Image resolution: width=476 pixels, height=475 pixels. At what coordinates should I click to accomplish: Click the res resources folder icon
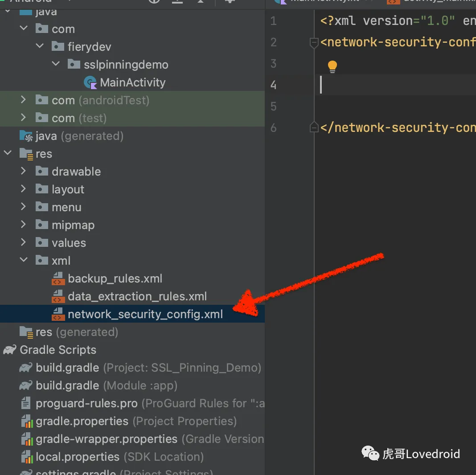point(26,154)
